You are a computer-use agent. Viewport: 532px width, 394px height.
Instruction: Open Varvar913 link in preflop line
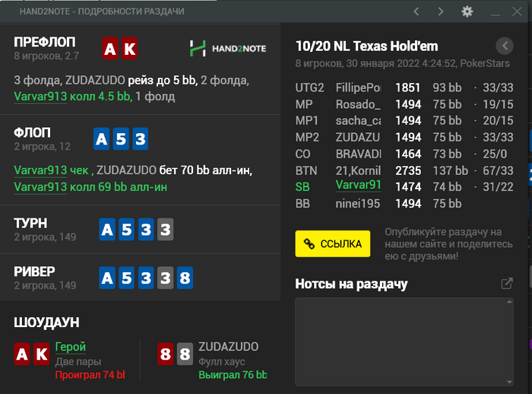[x=40, y=97]
